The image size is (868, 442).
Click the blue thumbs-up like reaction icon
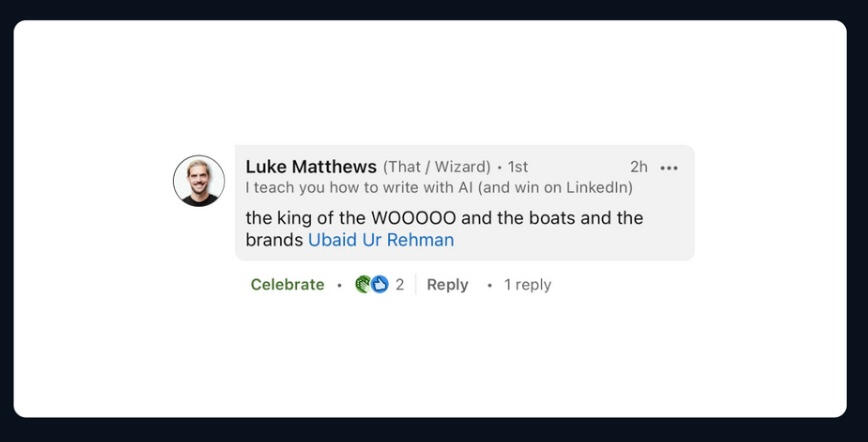379,285
